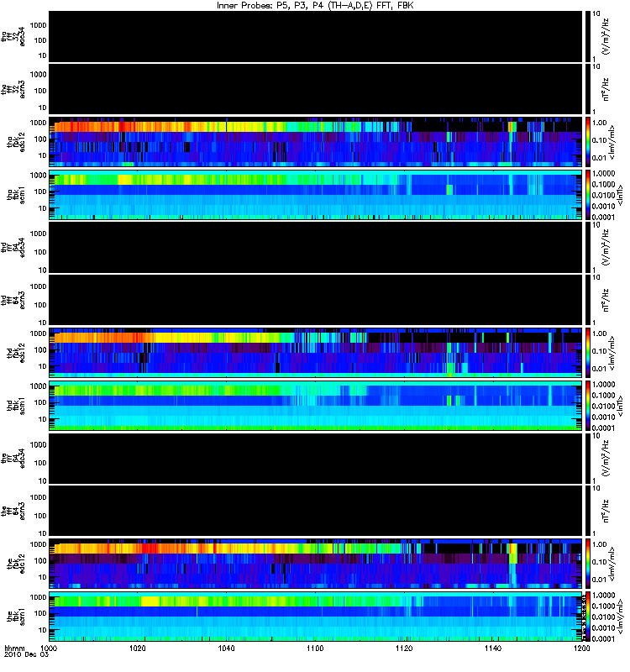Click '0.0001' on the the fbk scm1 color scale
The image size is (630, 672).
[x=603, y=638]
